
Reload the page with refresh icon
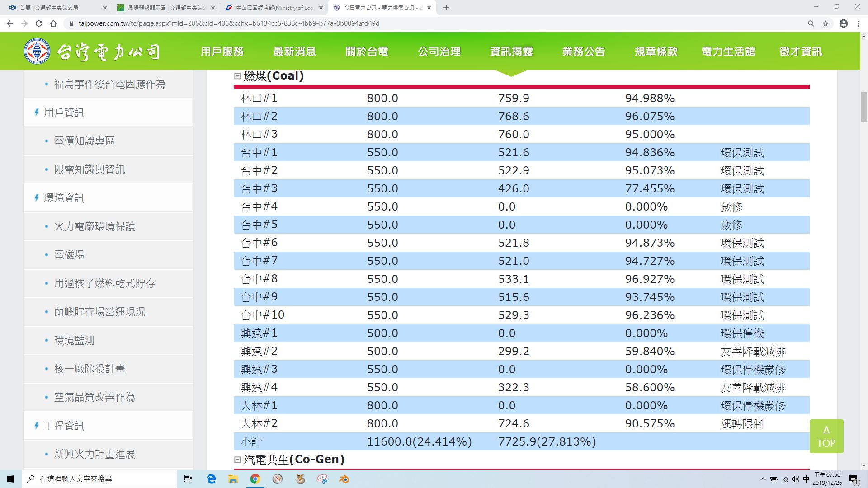click(39, 23)
